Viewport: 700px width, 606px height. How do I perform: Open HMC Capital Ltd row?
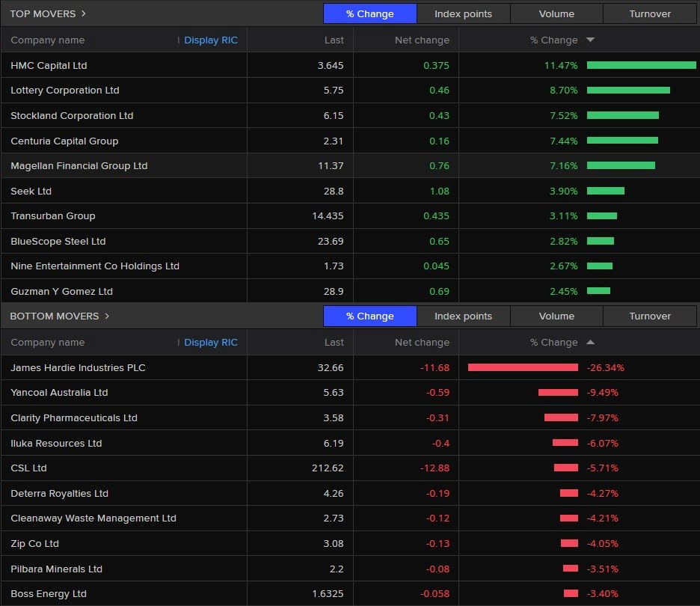tap(49, 65)
